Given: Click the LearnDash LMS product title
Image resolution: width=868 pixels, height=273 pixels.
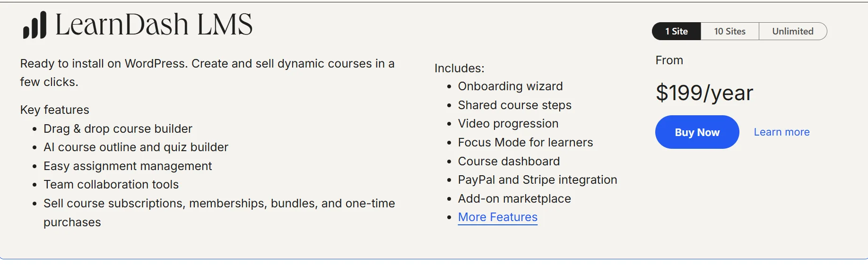Looking at the screenshot, I should [154, 25].
